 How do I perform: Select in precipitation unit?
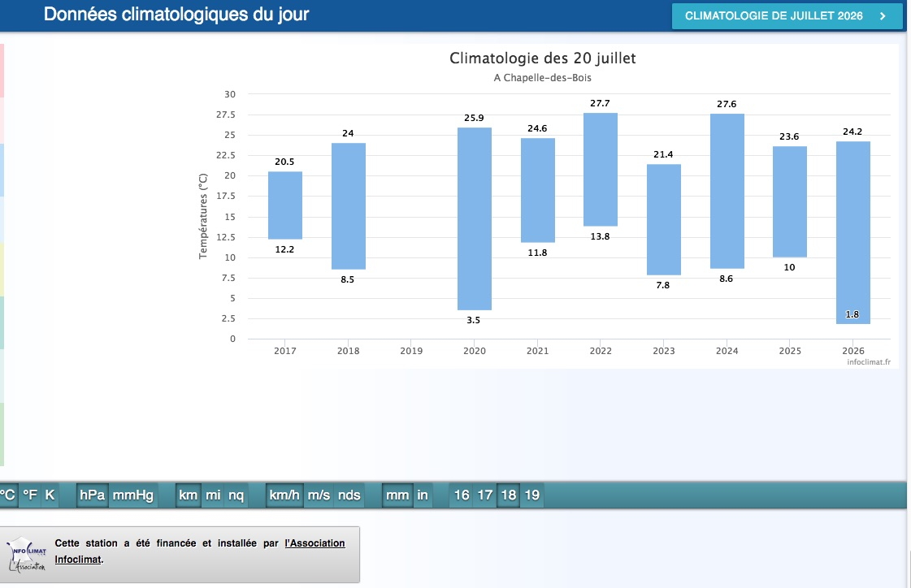(x=423, y=495)
